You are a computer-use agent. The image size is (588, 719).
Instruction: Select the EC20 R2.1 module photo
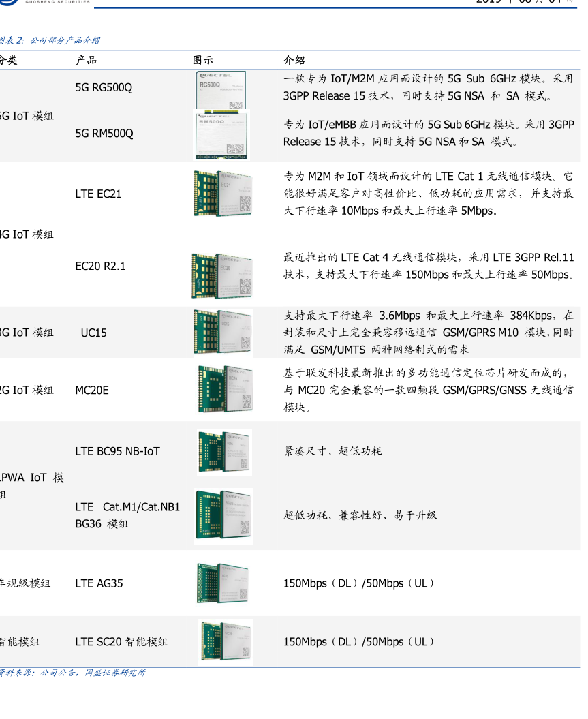(x=223, y=275)
